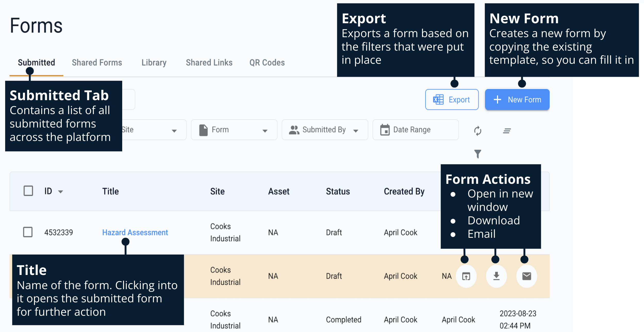
Task: Click the Excel icon on Export button
Action: coord(438,100)
